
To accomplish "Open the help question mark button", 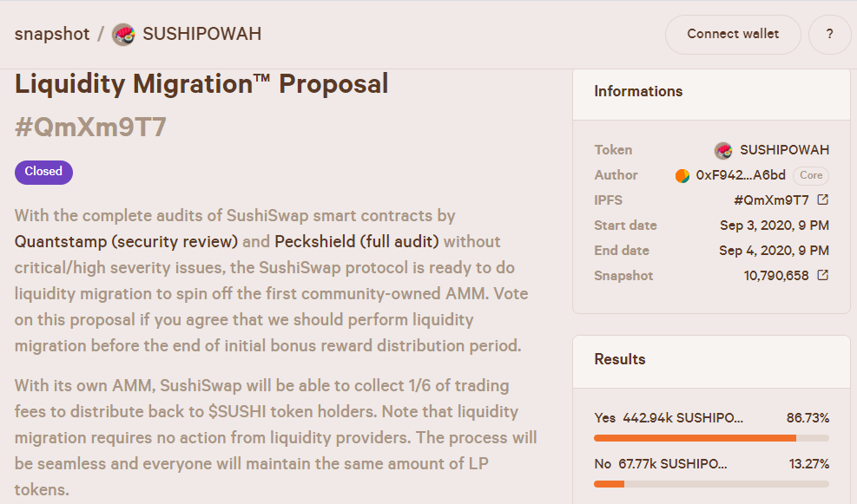I will coord(830,35).
